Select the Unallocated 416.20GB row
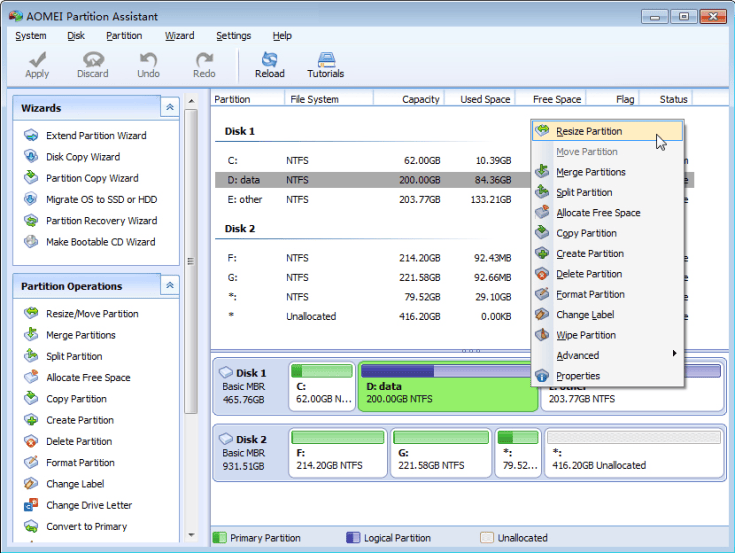 click(x=373, y=316)
